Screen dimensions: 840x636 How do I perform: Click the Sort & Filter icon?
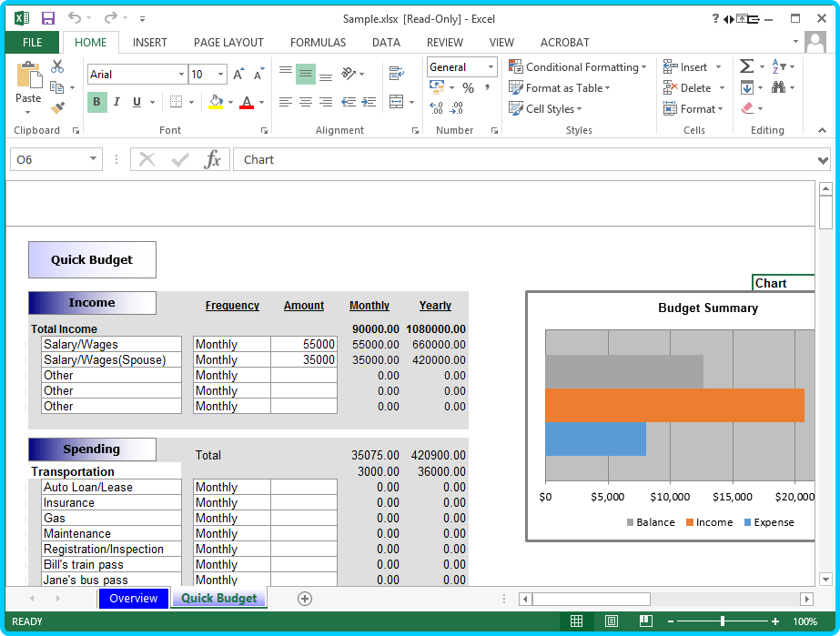pyautogui.click(x=779, y=66)
